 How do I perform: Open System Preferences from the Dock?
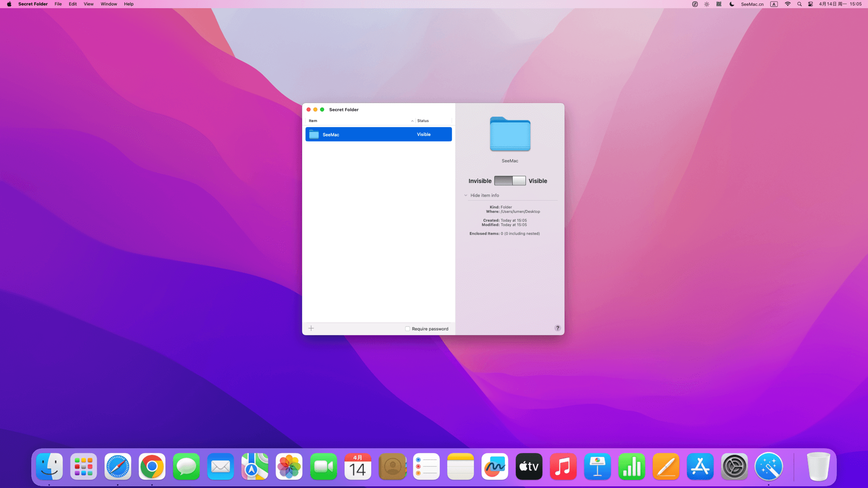click(734, 467)
